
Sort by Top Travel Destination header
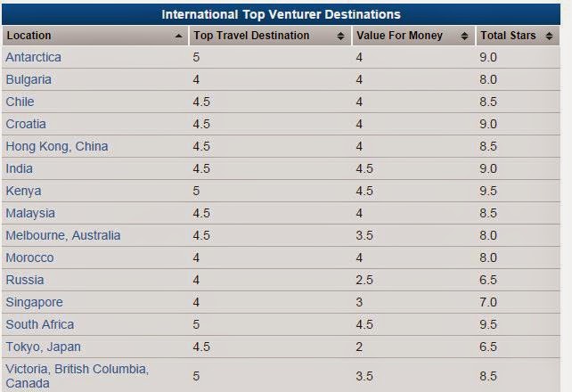pos(250,36)
